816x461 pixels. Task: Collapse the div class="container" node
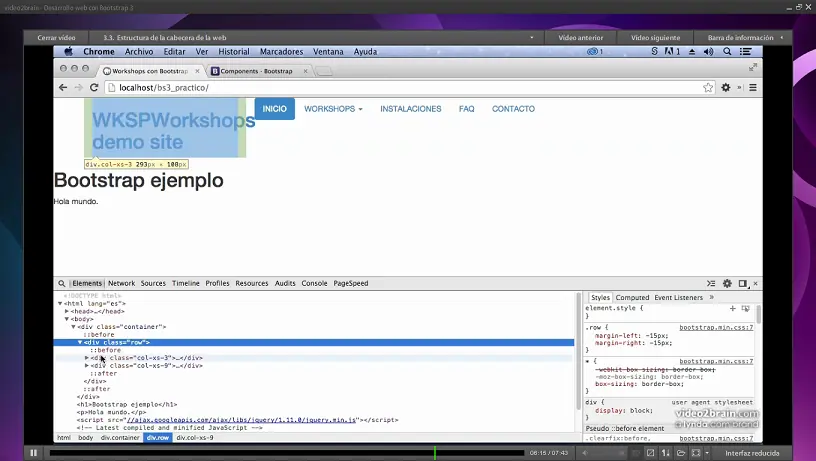[73, 327]
